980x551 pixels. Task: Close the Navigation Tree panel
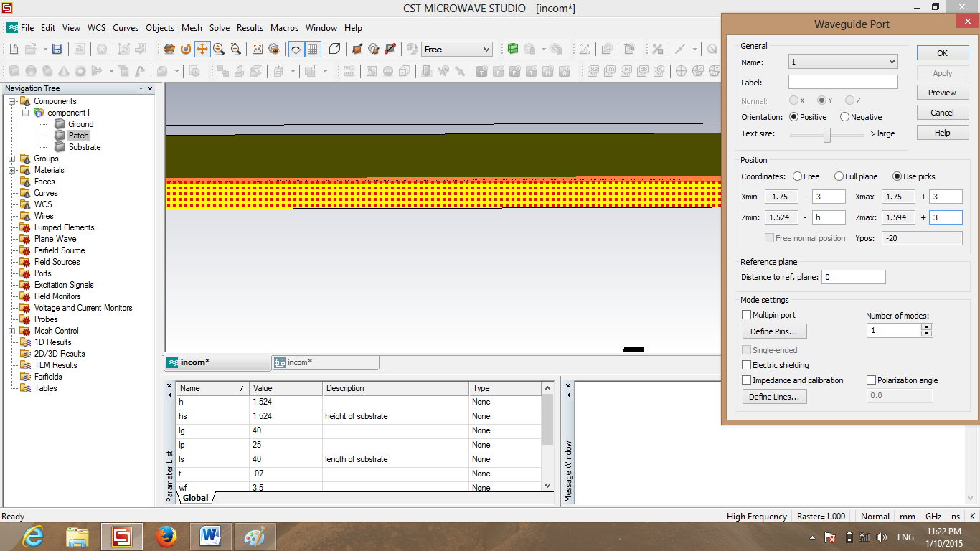pyautogui.click(x=150, y=88)
